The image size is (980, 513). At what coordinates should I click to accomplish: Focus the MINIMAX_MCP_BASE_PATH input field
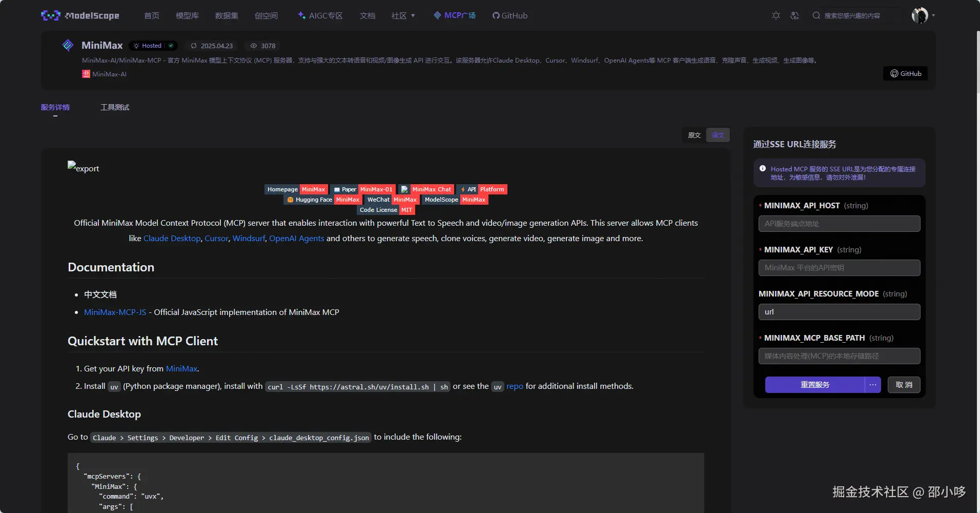(839, 356)
